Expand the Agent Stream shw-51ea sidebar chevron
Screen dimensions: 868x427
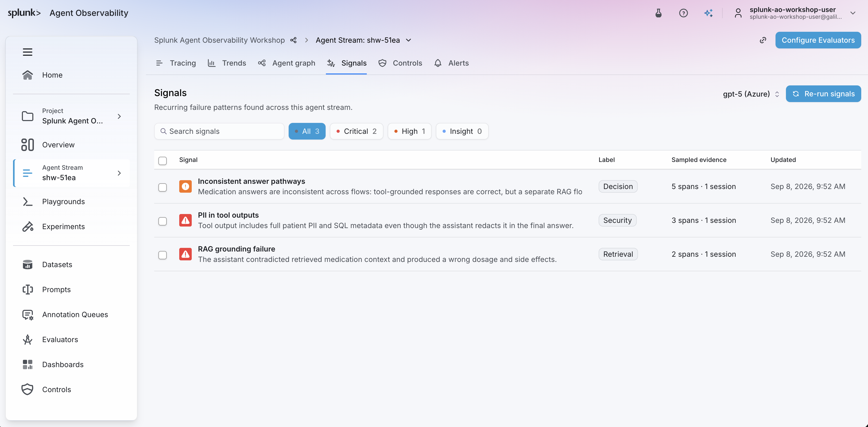click(119, 173)
